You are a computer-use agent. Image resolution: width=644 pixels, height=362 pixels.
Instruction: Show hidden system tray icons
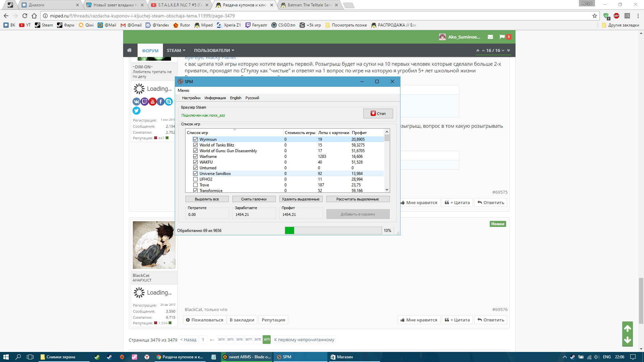point(565,357)
